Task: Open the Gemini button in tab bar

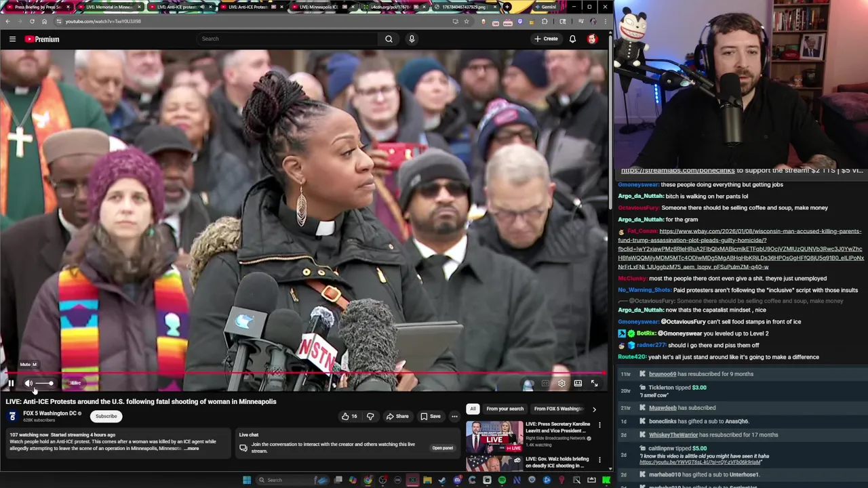Action: point(545,7)
